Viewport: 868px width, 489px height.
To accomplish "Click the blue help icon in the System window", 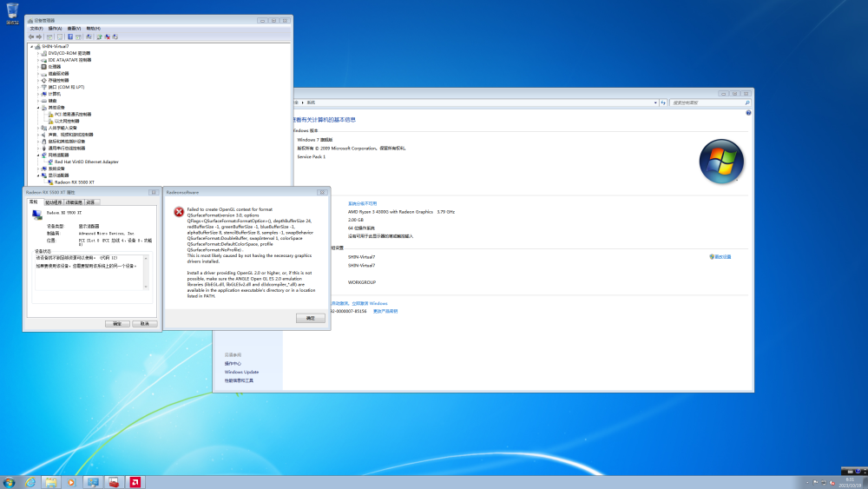I will click(x=748, y=113).
